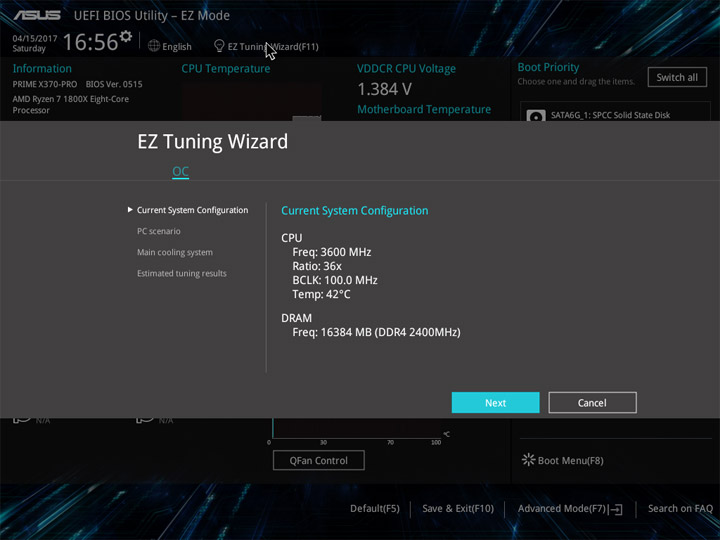
Task: Click the Boot Priority heading
Action: (548, 67)
